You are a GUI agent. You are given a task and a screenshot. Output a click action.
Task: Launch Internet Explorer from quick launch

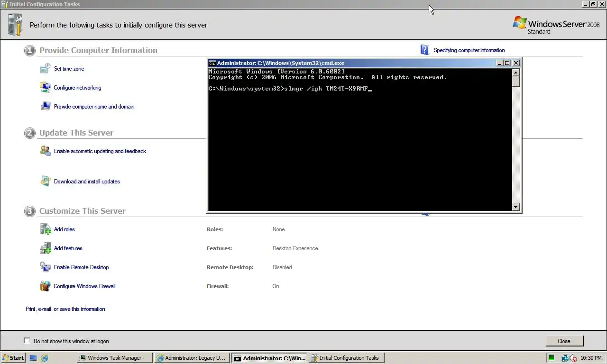tap(44, 358)
